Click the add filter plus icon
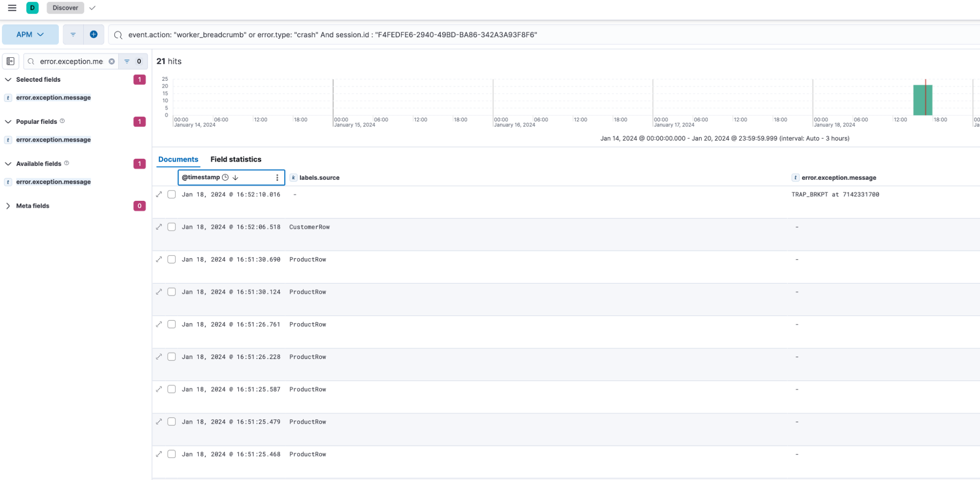980x480 pixels. point(94,34)
